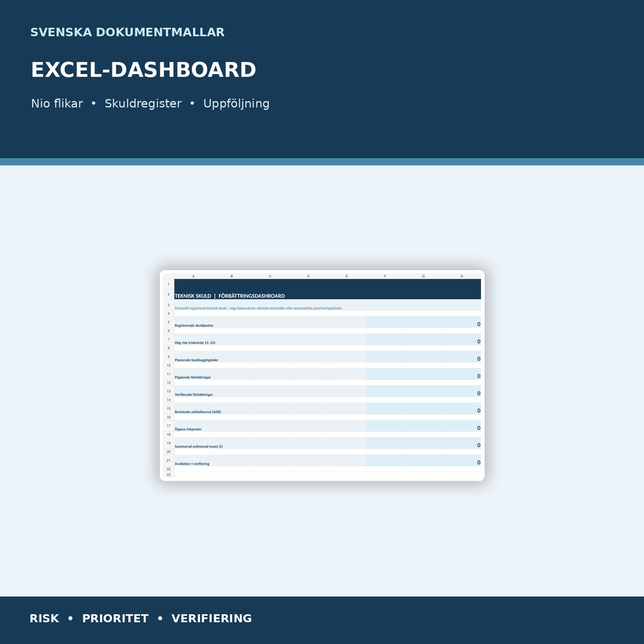This screenshot has height=644, width=644.
Task: Select row 3 header
Action: [169, 305]
